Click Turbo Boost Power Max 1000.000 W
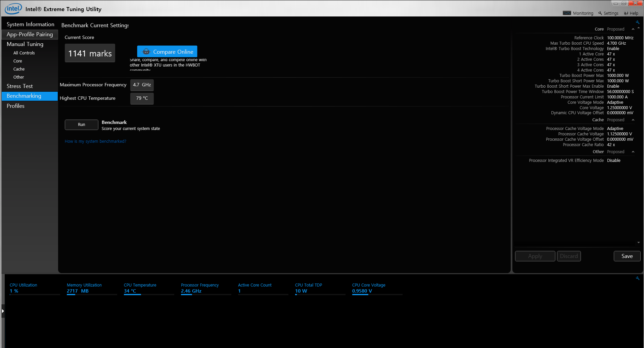This screenshot has width=644, height=348. click(618, 76)
